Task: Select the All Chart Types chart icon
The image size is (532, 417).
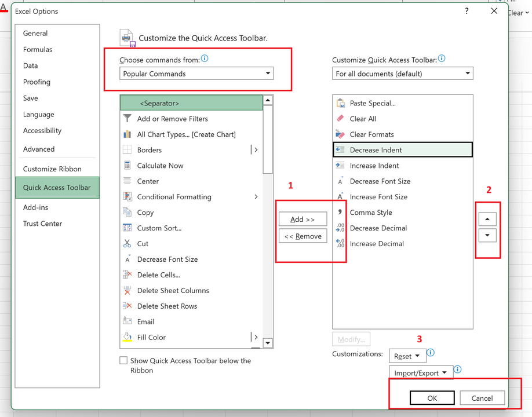Action: [127, 134]
